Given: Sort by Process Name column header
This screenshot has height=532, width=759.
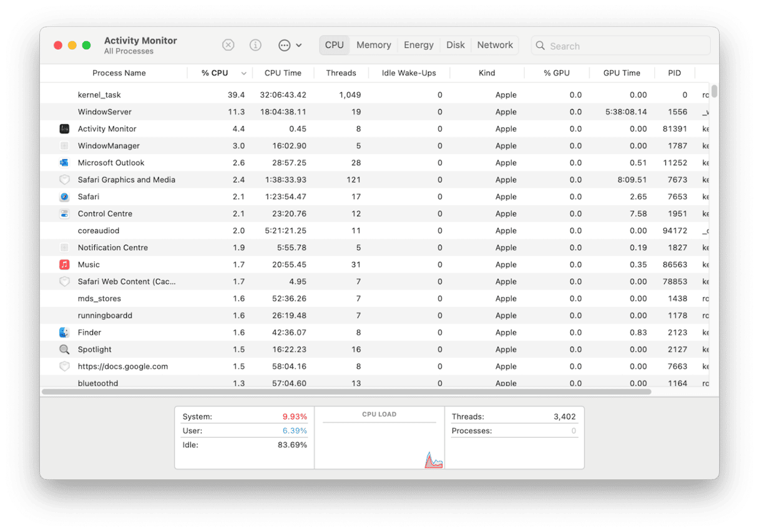Looking at the screenshot, I should point(119,73).
